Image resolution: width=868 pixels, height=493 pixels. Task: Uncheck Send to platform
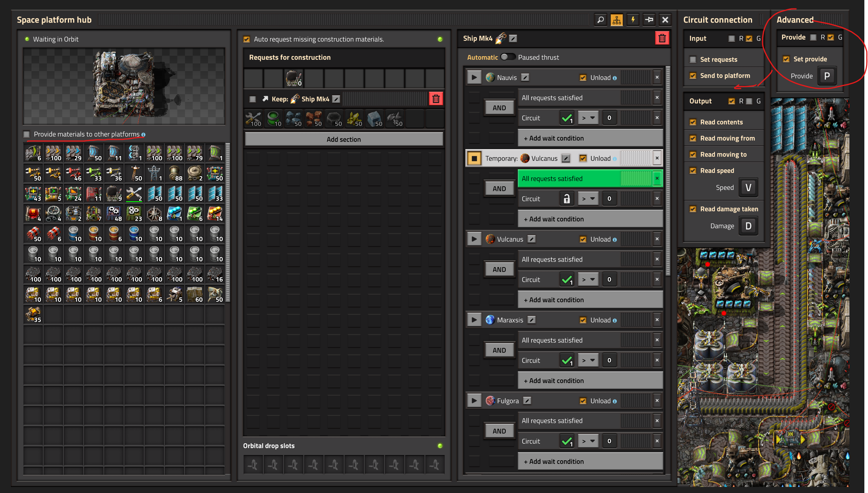pyautogui.click(x=693, y=76)
